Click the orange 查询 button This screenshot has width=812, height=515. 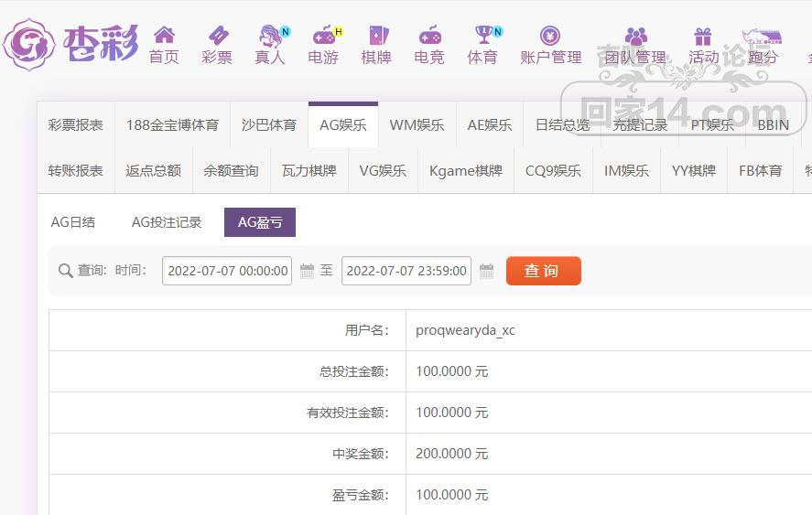click(x=543, y=271)
